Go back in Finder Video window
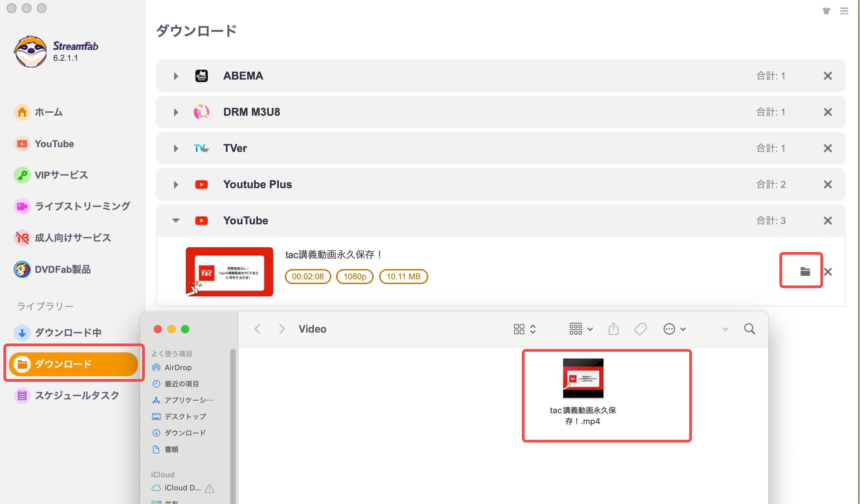Image resolution: width=860 pixels, height=504 pixels. [258, 329]
